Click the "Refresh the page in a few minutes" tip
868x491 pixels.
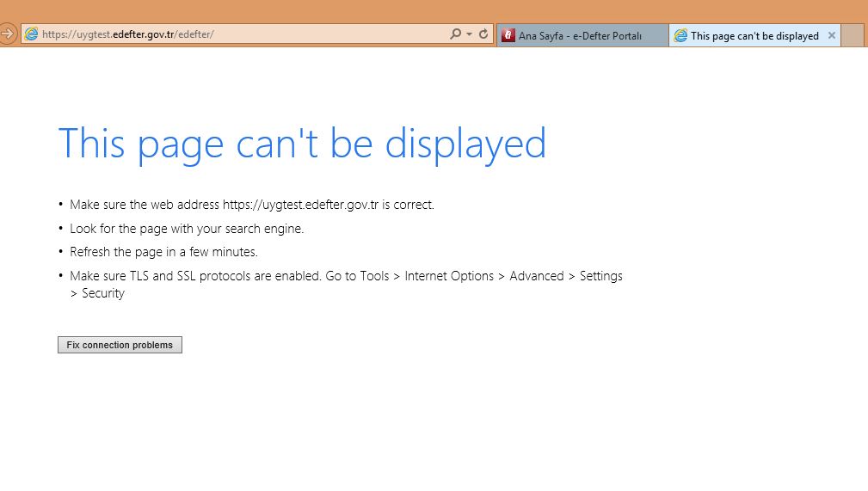(x=163, y=252)
